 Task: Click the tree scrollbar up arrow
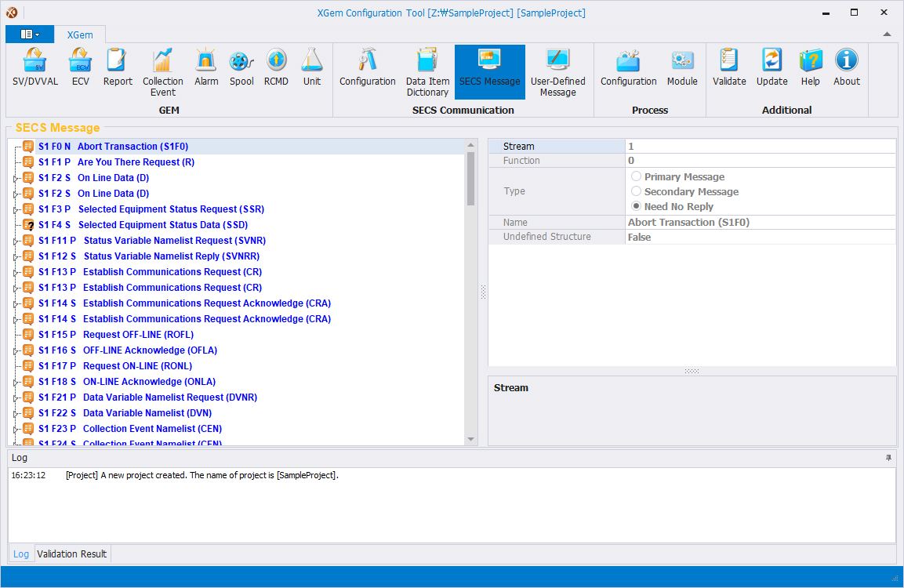[x=470, y=145]
